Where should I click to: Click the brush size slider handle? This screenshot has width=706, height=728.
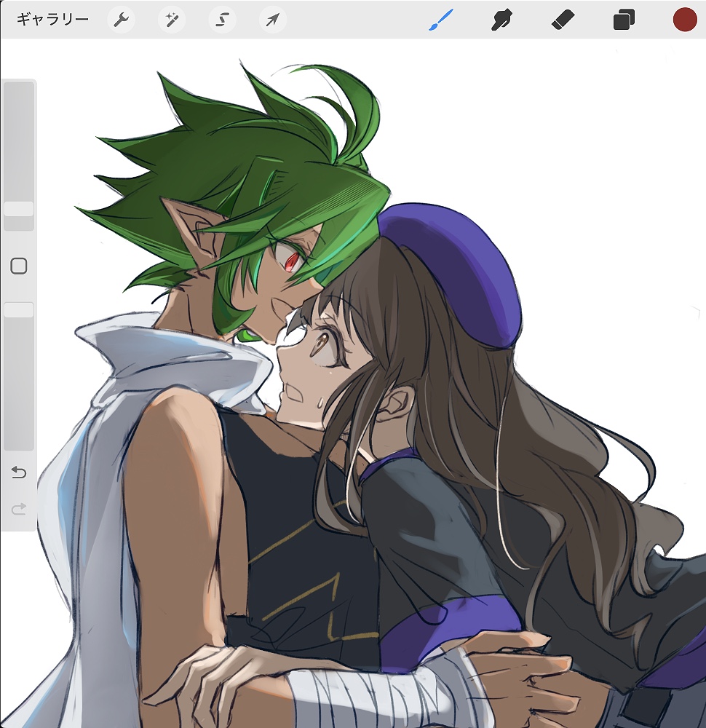(x=19, y=209)
